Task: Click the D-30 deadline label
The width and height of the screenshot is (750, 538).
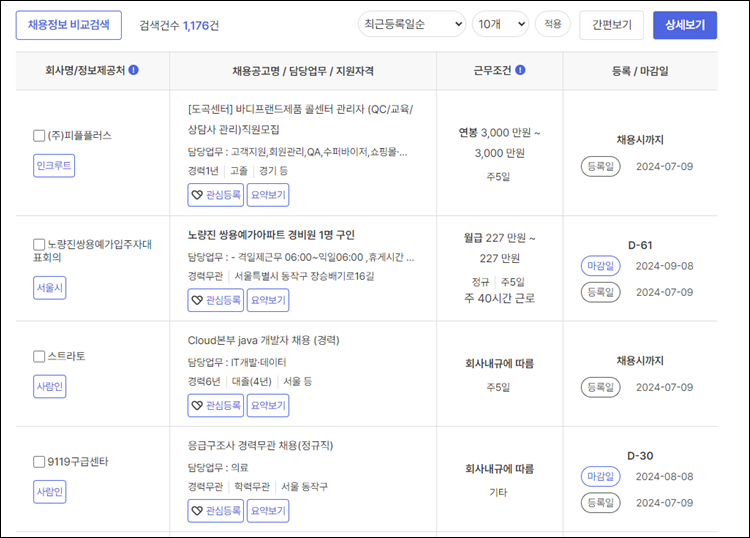Action: [x=640, y=456]
